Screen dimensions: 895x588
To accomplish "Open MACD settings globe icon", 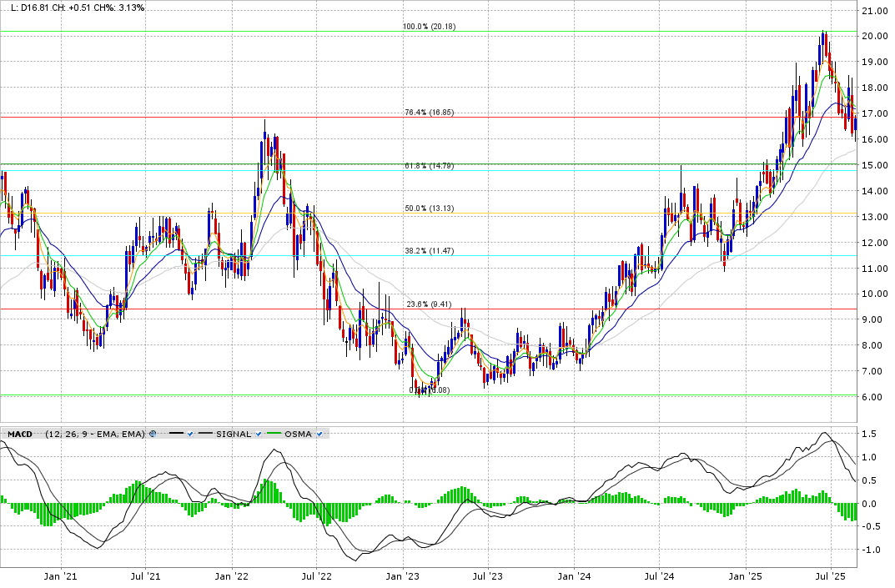I will pyautogui.click(x=153, y=434).
